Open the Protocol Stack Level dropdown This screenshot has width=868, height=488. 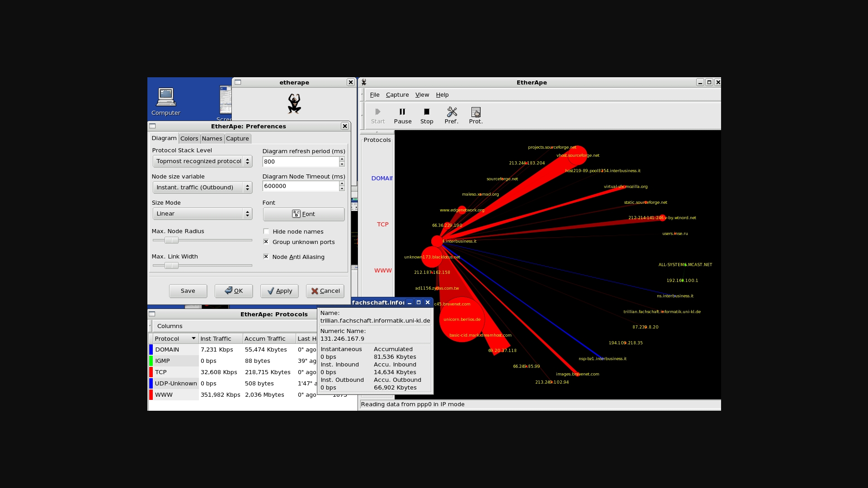pyautogui.click(x=202, y=161)
